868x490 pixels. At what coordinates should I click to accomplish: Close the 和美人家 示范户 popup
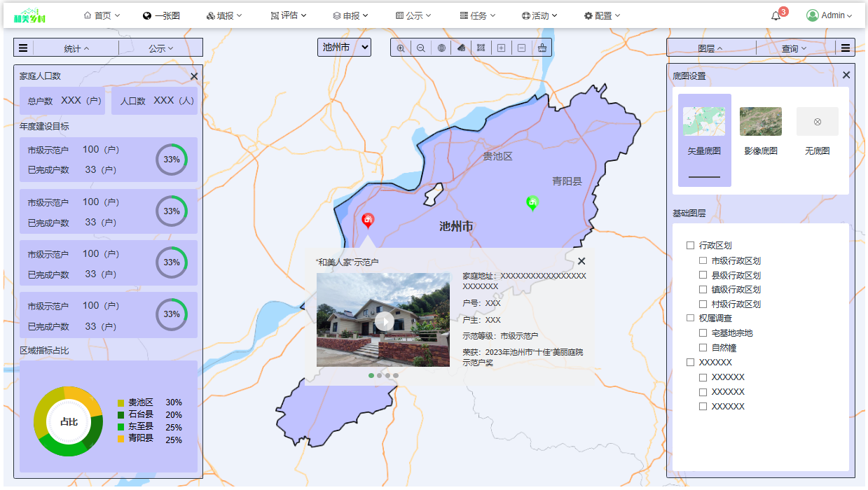(581, 261)
